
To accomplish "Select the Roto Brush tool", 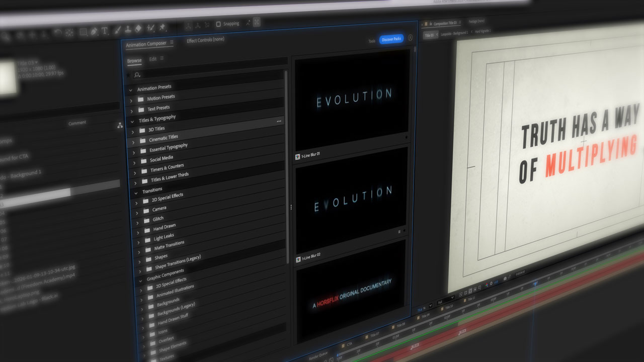I will tap(151, 28).
